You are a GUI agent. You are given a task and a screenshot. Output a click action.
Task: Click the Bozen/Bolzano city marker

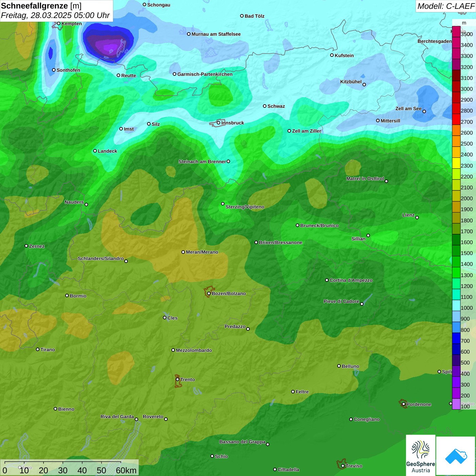point(209,293)
